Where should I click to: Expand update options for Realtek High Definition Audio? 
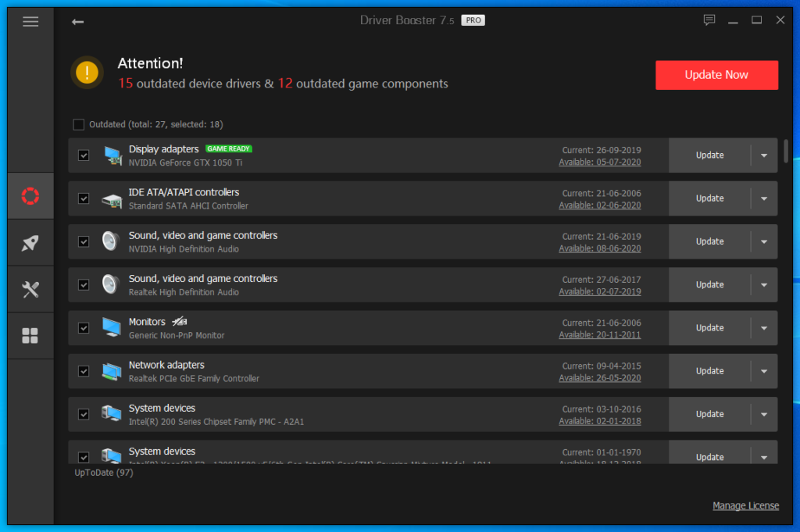tap(765, 284)
